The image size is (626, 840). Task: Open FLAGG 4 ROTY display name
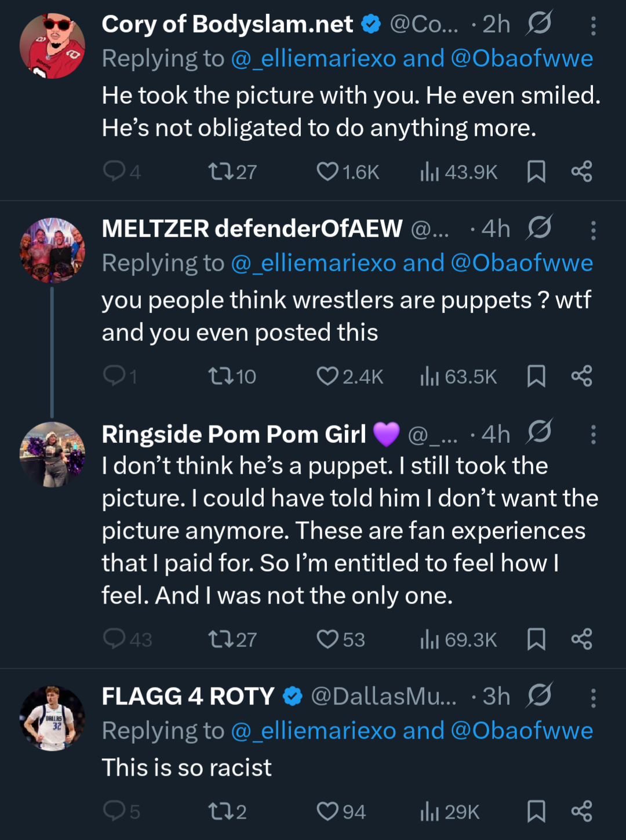pyautogui.click(x=188, y=696)
